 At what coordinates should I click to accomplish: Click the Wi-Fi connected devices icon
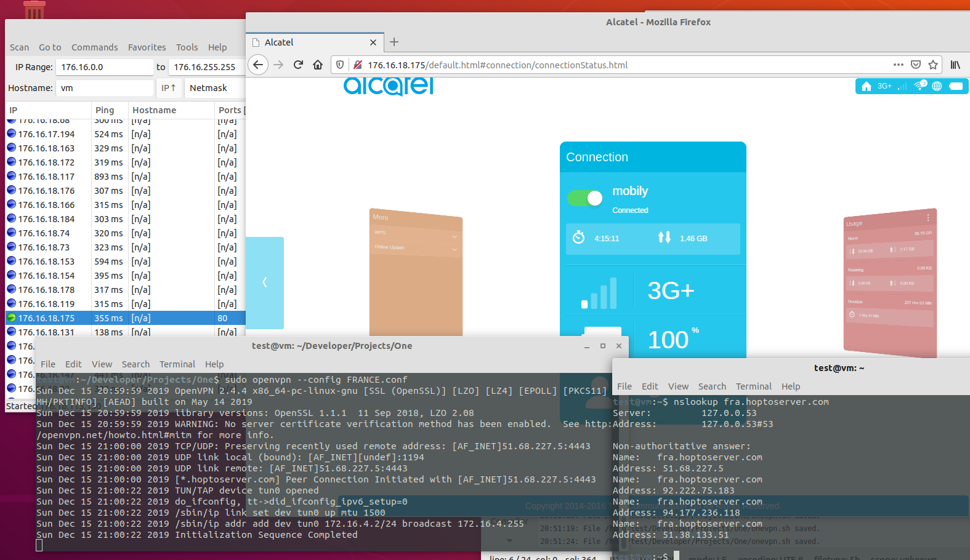pos(920,86)
